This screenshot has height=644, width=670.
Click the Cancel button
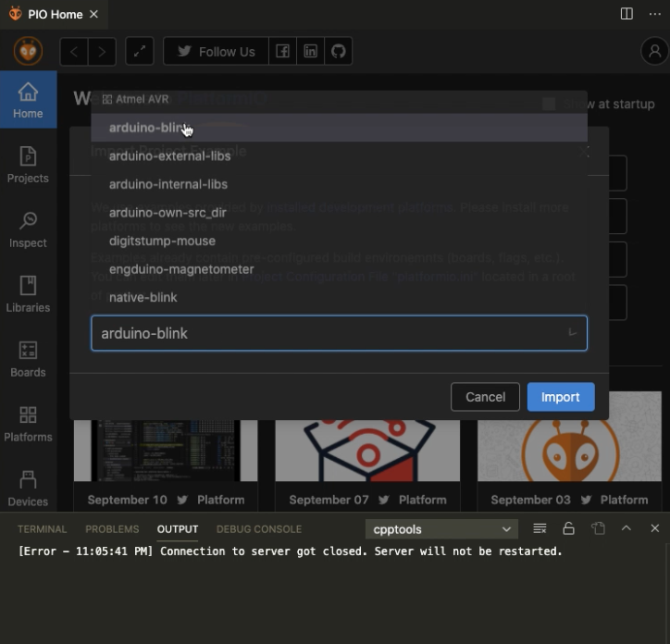pos(485,397)
